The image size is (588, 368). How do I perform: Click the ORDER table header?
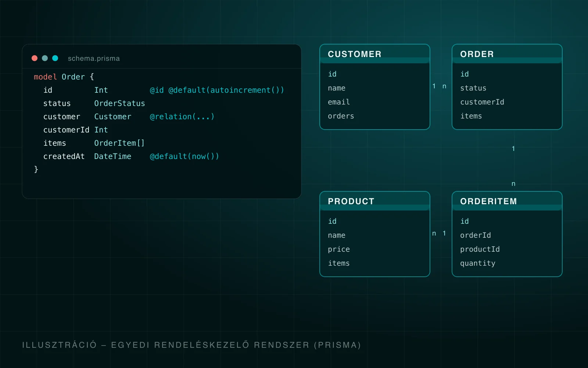[507, 54]
